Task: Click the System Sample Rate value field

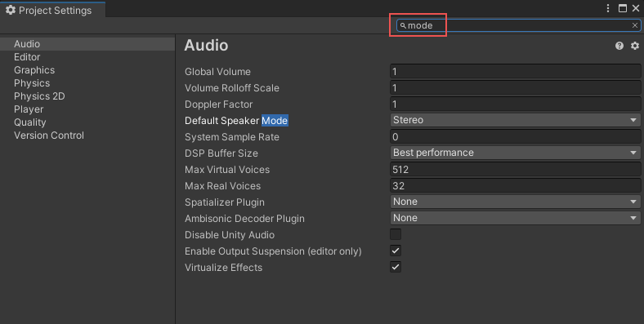Action: (515, 136)
